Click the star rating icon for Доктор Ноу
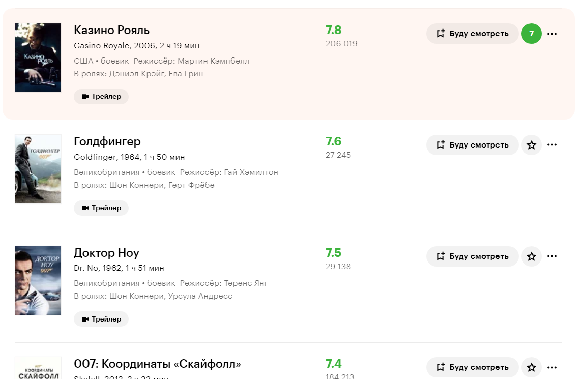588x379 pixels. (532, 256)
